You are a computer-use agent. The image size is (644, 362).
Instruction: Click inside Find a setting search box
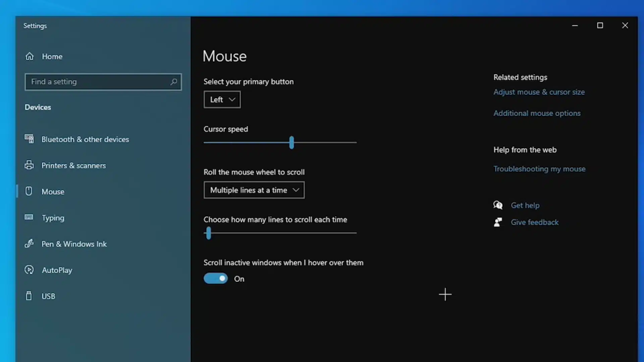[x=103, y=82]
